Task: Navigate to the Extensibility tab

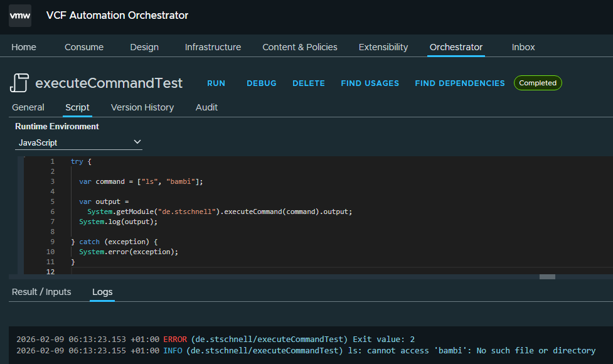Action: (x=383, y=47)
